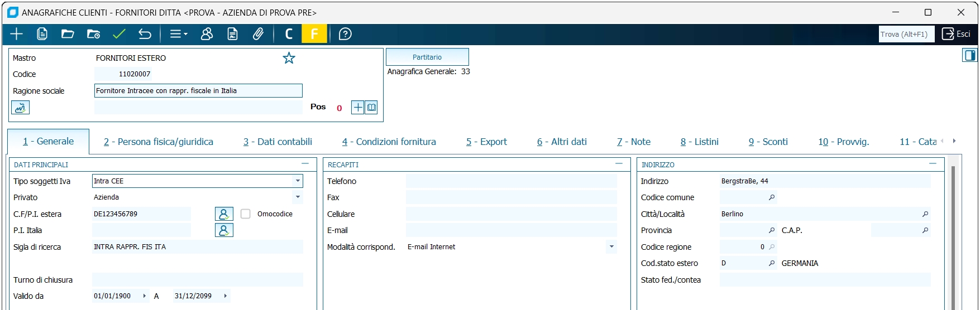
Task: Toggle the yellow F Fornitori button
Action: coord(314,34)
